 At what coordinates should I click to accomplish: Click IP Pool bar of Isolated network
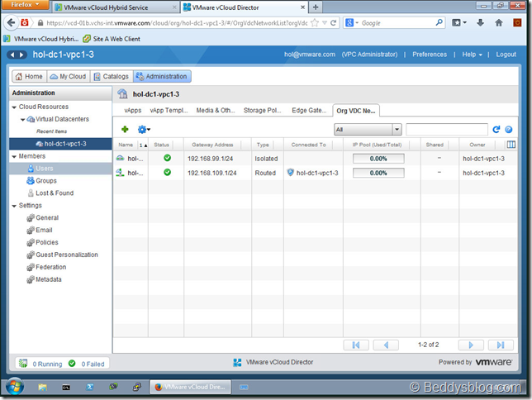click(x=378, y=159)
